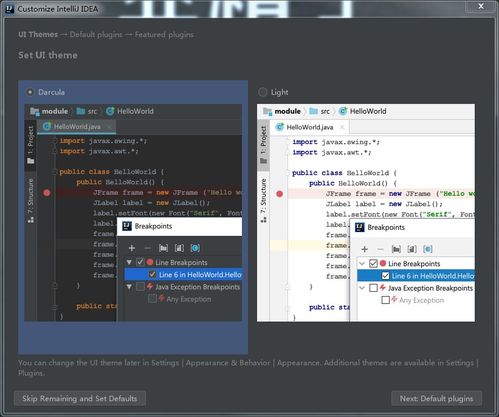Select the Light theme radio button
This screenshot has height=417, width=499.
(x=263, y=92)
